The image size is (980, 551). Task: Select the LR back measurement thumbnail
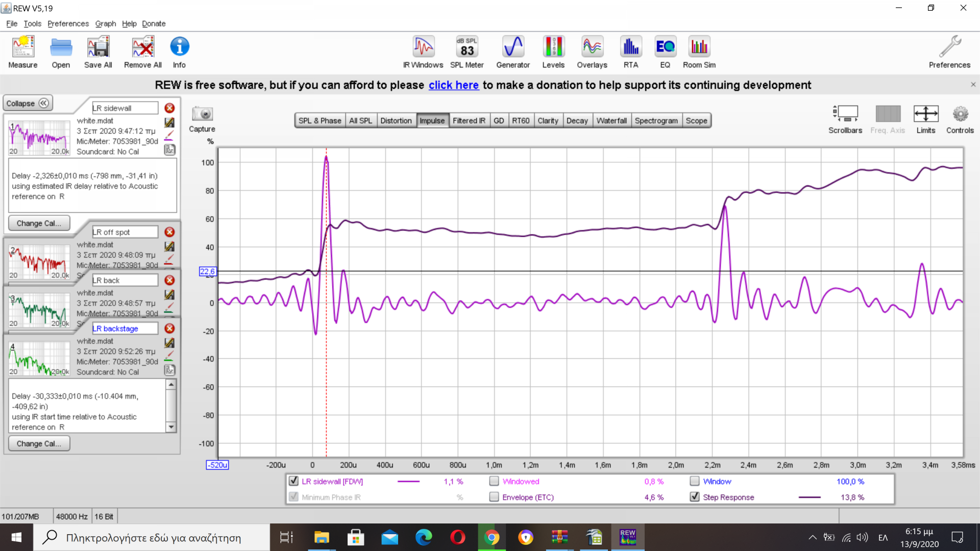pos(39,309)
